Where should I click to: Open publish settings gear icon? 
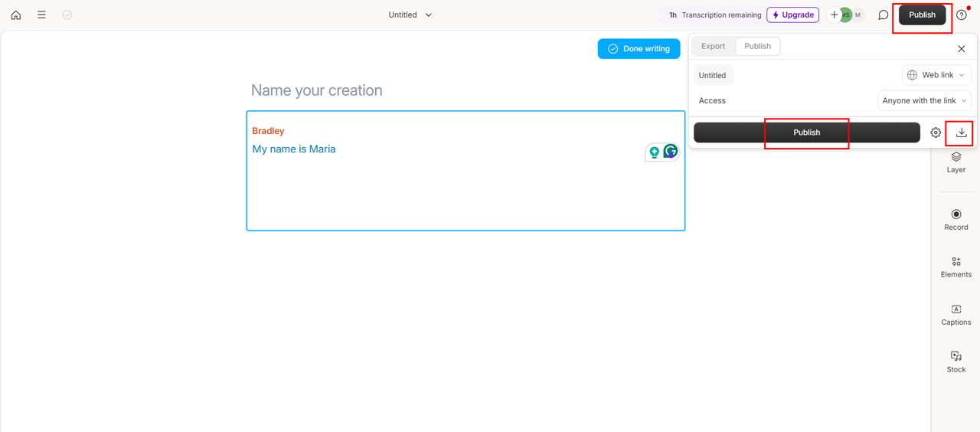[936, 133]
